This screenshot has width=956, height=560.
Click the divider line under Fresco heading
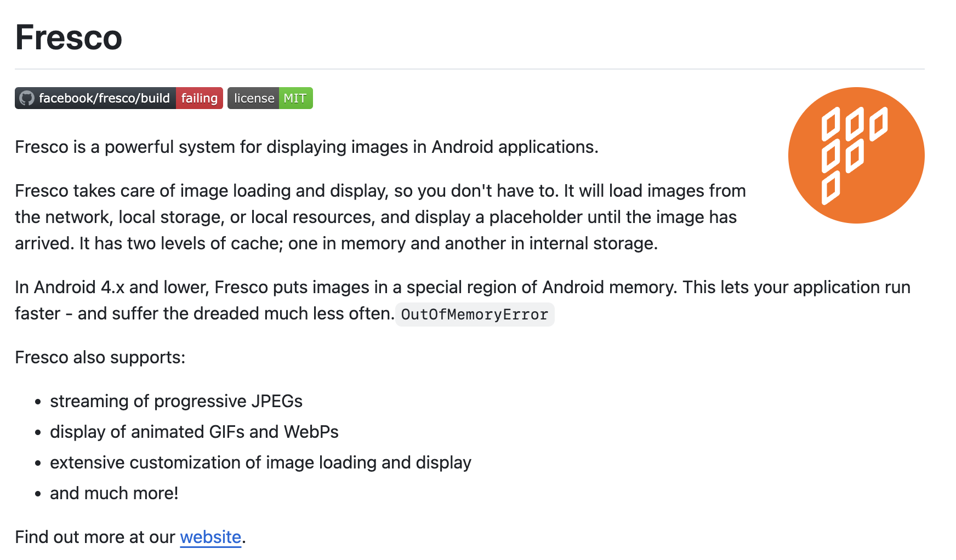pyautogui.click(x=469, y=69)
